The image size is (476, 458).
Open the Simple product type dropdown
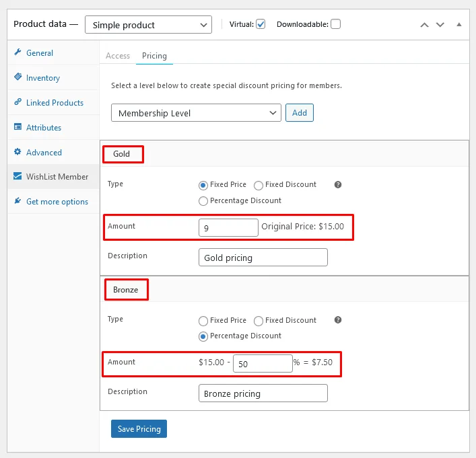[x=148, y=25]
